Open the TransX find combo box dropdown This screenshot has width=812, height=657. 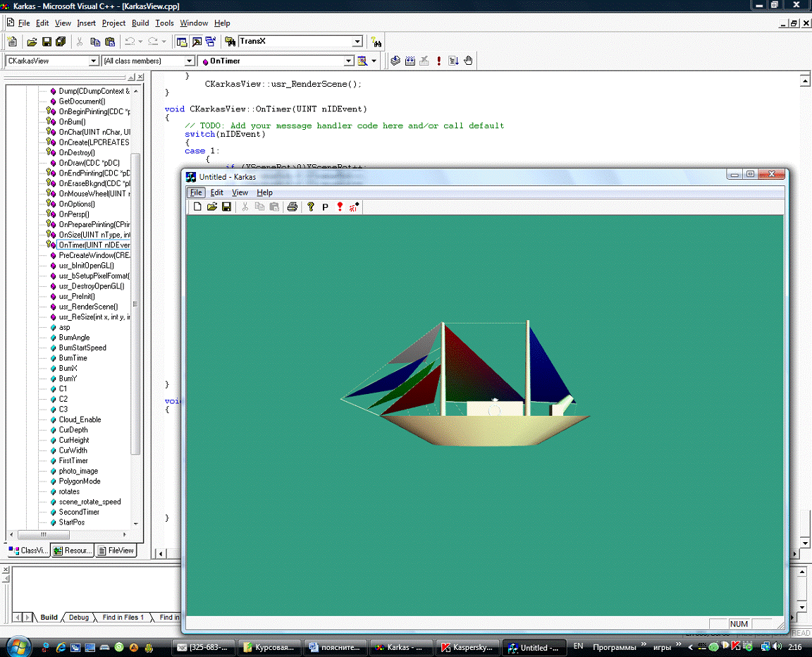357,42
